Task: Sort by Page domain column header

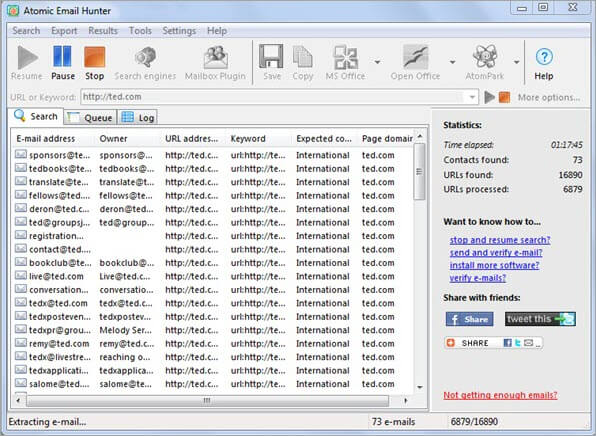Action: tap(386, 139)
